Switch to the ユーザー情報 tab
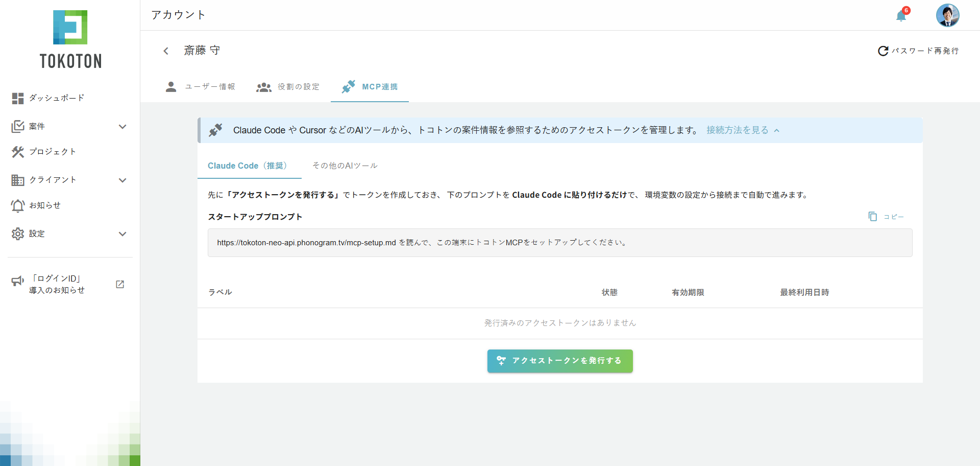Screen dimensions: 980x466 tap(201, 87)
